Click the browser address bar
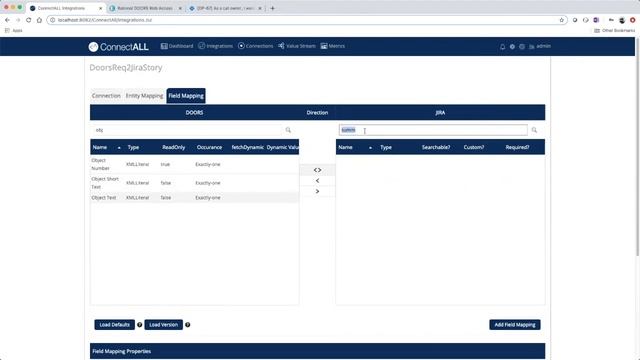The width and height of the screenshot is (640, 360). pyautogui.click(x=307, y=20)
